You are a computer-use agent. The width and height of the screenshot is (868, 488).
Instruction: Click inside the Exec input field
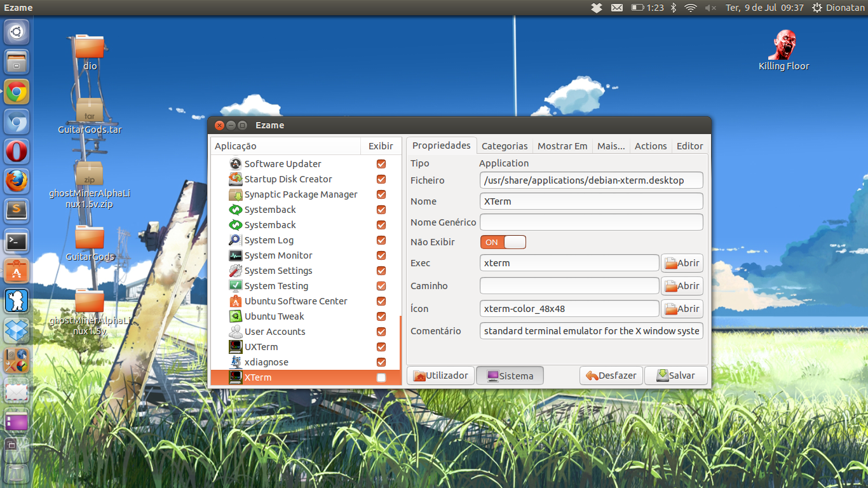(x=569, y=262)
